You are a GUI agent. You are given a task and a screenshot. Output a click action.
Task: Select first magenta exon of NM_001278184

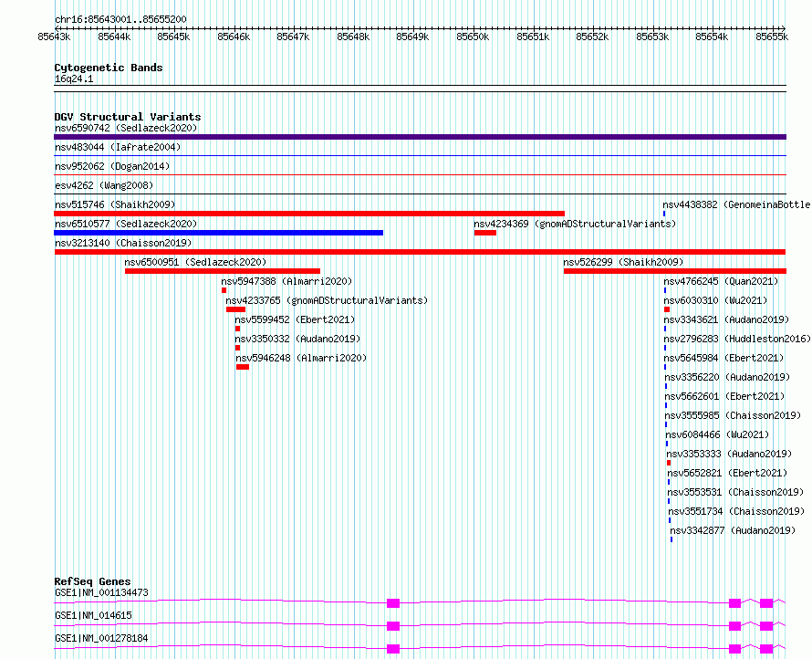(393, 649)
